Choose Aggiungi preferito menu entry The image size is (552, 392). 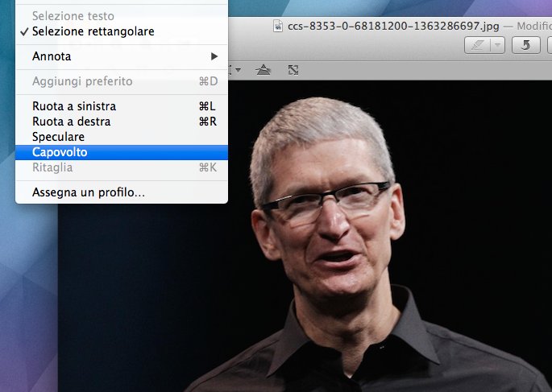click(122, 81)
